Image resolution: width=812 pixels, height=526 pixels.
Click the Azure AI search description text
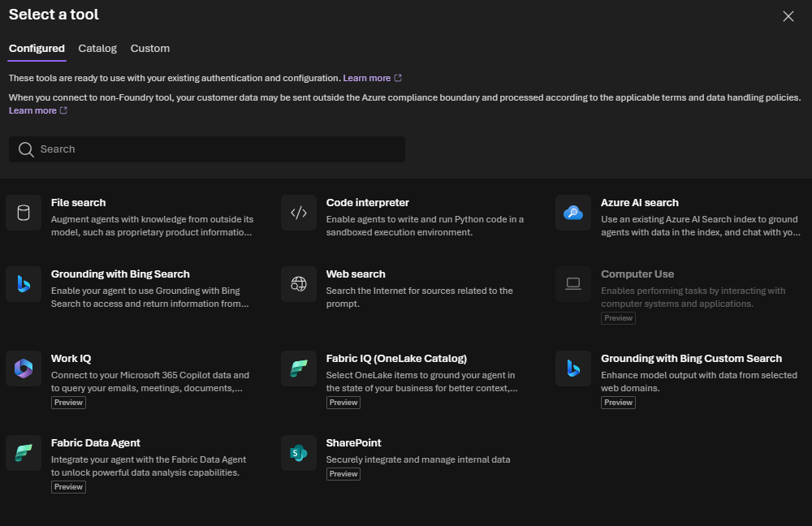(x=701, y=226)
